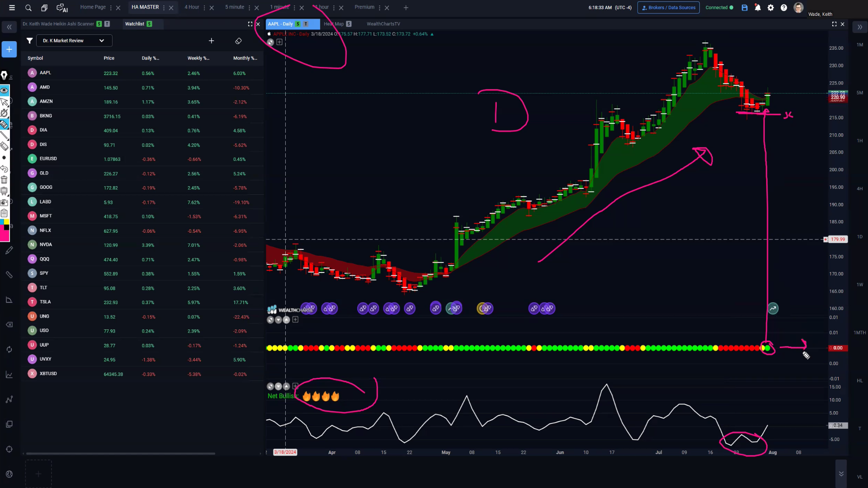Open the settings gear in top bar
868x488 pixels.
pyautogui.click(x=771, y=8)
